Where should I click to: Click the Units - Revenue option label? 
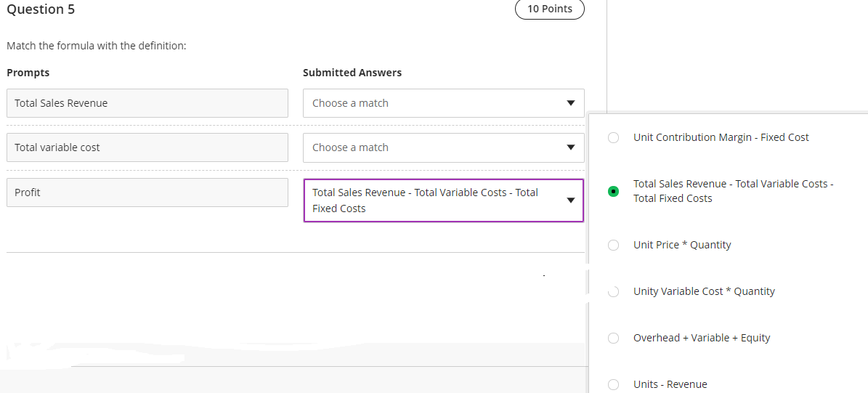pos(670,384)
